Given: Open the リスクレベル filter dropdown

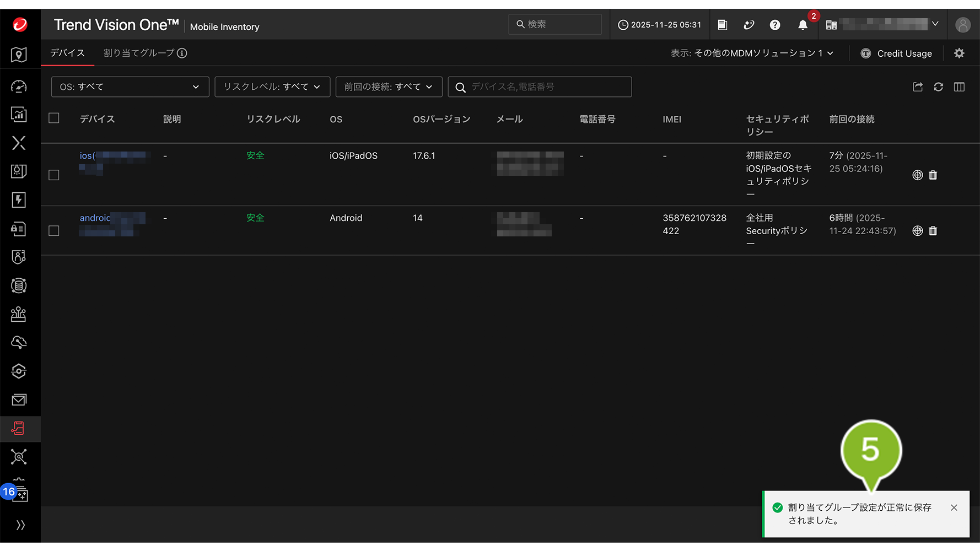Looking at the screenshot, I should (272, 87).
